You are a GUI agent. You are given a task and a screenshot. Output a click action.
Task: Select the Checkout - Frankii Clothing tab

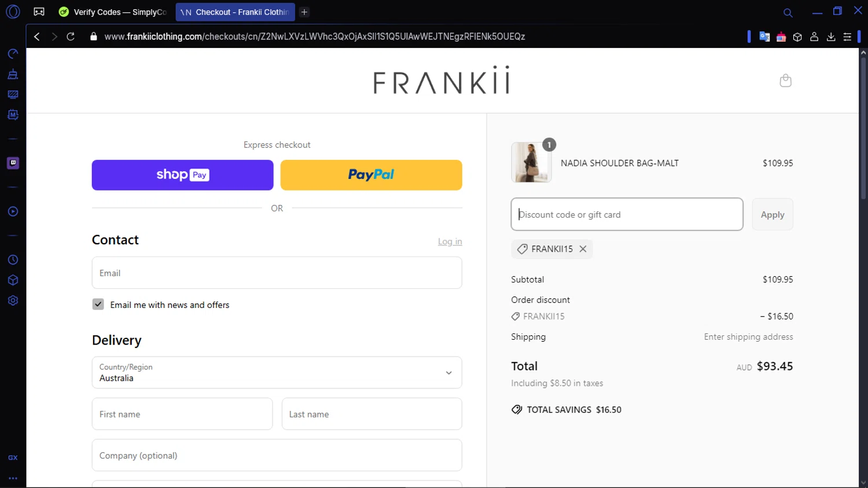[235, 12]
